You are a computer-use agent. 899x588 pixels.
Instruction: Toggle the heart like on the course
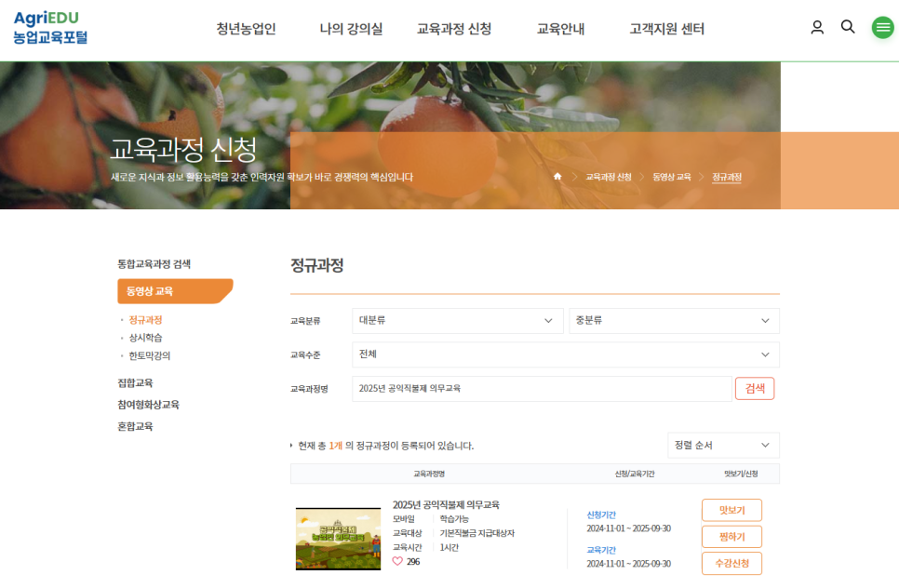[x=398, y=560]
